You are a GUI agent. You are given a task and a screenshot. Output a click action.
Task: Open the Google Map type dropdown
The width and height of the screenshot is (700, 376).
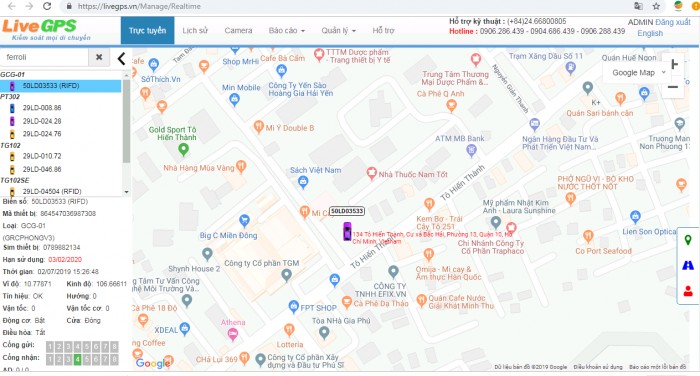pyautogui.click(x=638, y=72)
